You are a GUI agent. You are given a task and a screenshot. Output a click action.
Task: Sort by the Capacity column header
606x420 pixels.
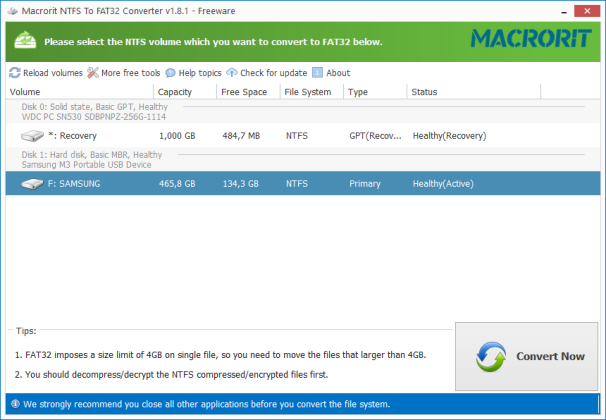185,92
